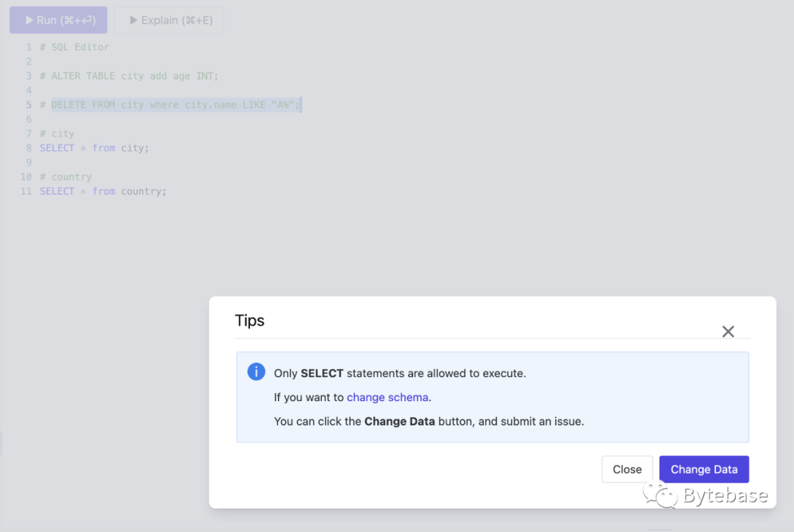Click line number 8 in gutter
Image resolution: width=794 pixels, height=532 pixels.
(x=29, y=148)
